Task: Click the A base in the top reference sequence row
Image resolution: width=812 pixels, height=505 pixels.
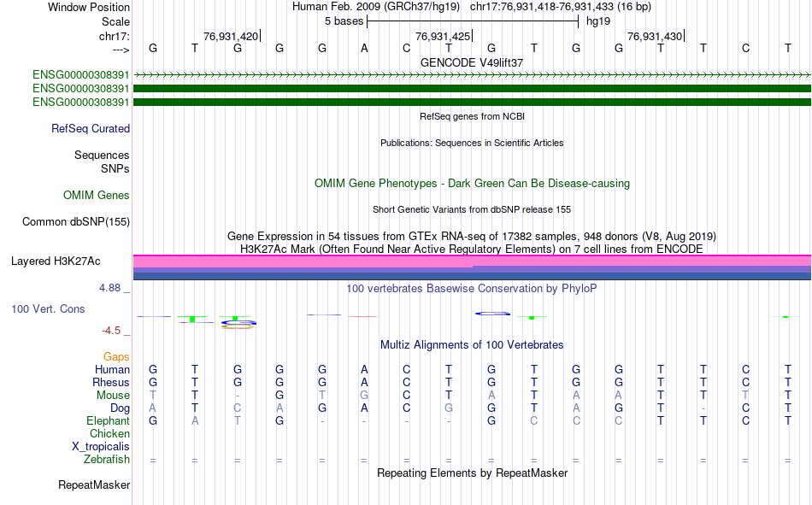Action: point(365,48)
